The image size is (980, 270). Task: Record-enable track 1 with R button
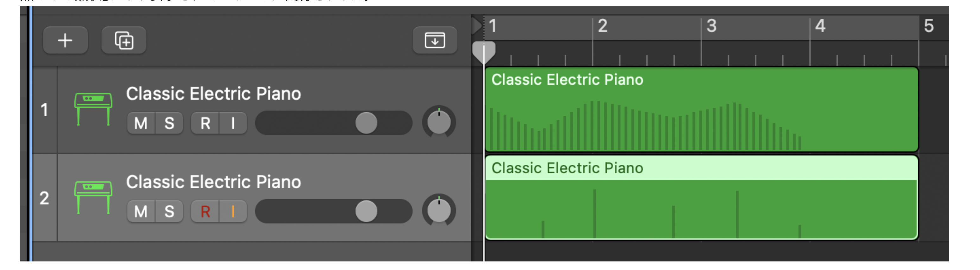pyautogui.click(x=206, y=123)
